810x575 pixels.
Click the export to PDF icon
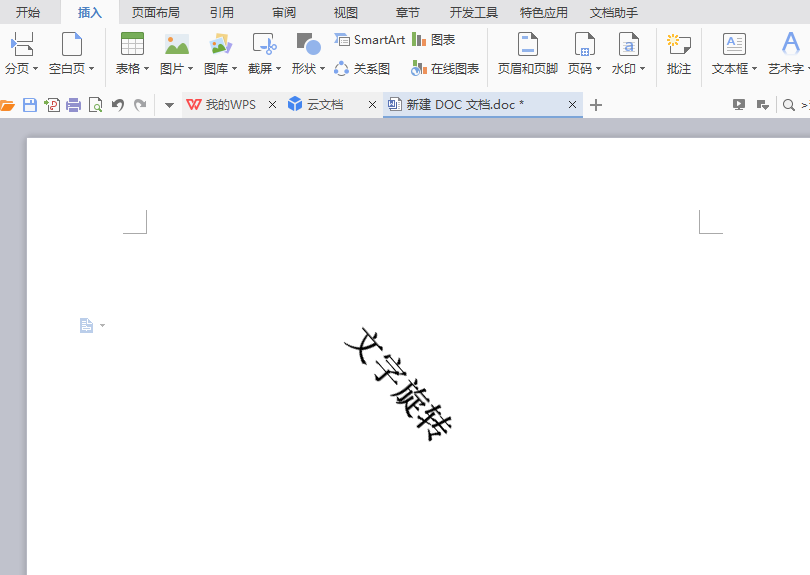52,105
